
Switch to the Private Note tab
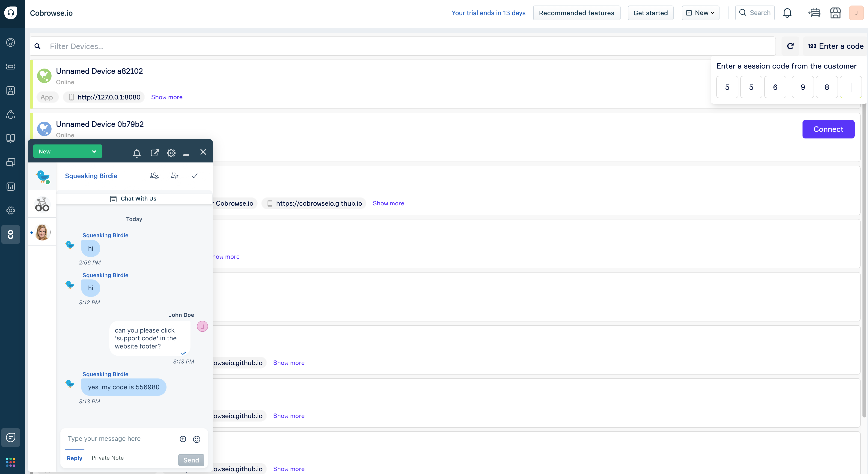coord(107,457)
